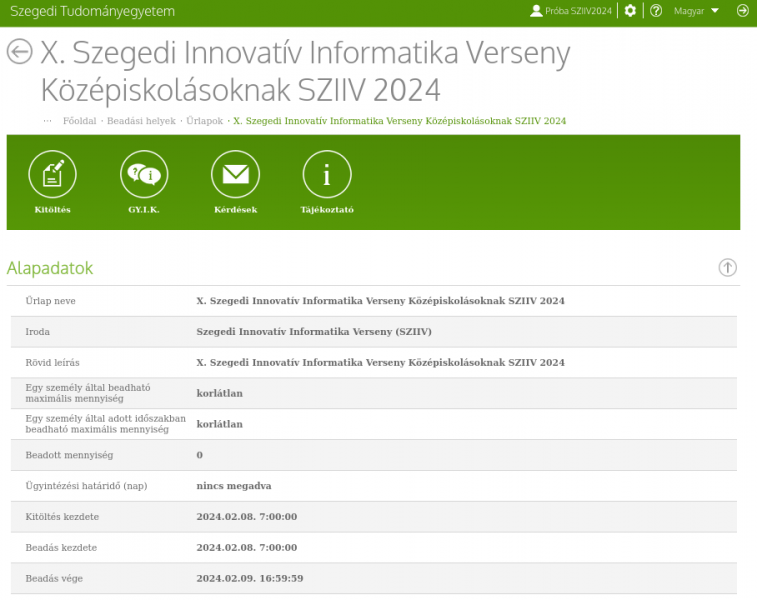Go to Főoldal breadcrumb
This screenshot has height=600, width=757.
point(80,121)
